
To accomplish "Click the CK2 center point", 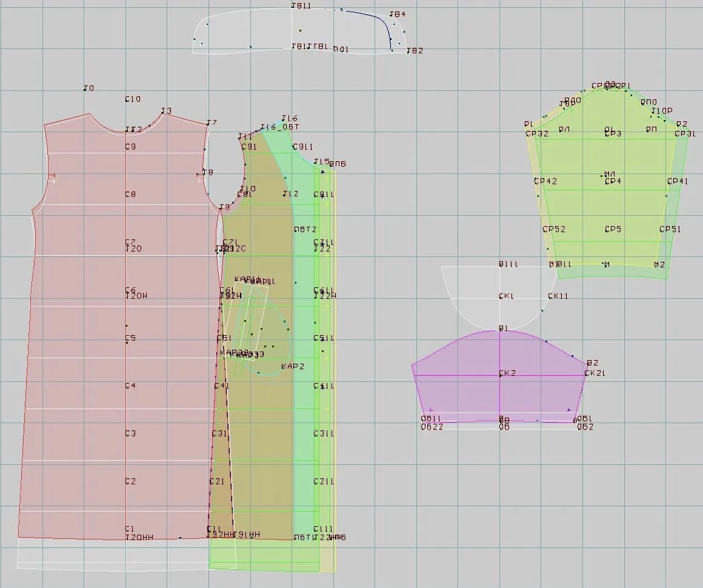I will point(507,373).
